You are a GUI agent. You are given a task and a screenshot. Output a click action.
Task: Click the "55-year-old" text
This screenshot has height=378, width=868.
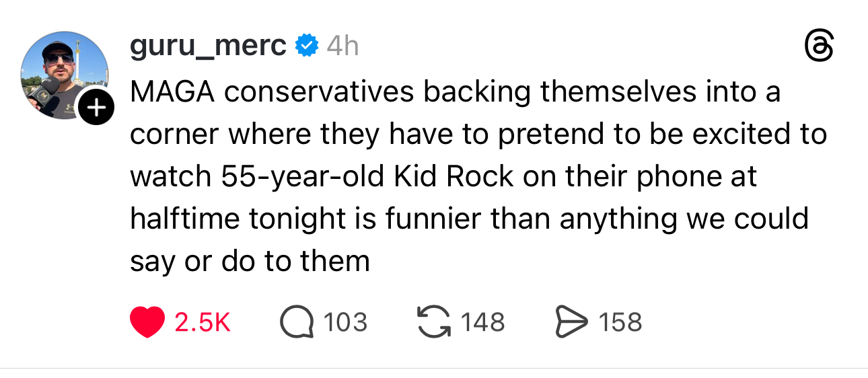[303, 176]
